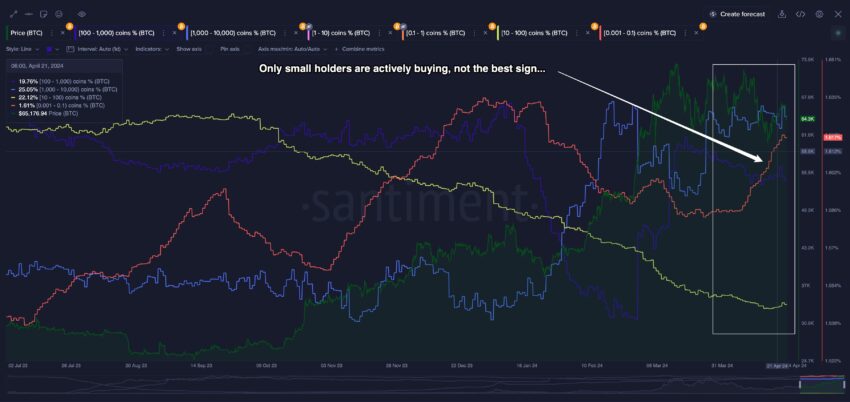The height and width of the screenshot is (402, 850).
Task: Toggle the Pin axis option
Action: point(229,48)
